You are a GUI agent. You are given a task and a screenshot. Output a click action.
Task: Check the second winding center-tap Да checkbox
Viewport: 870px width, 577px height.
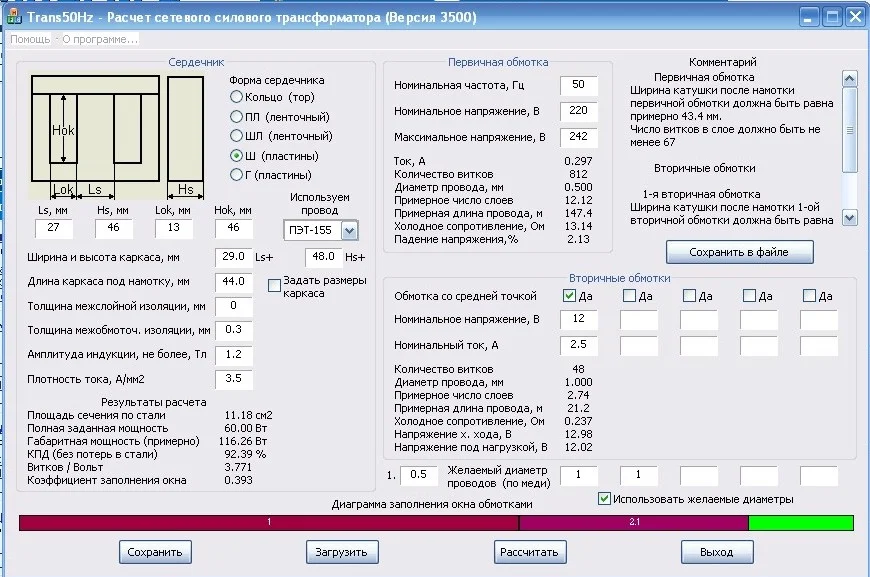point(629,296)
